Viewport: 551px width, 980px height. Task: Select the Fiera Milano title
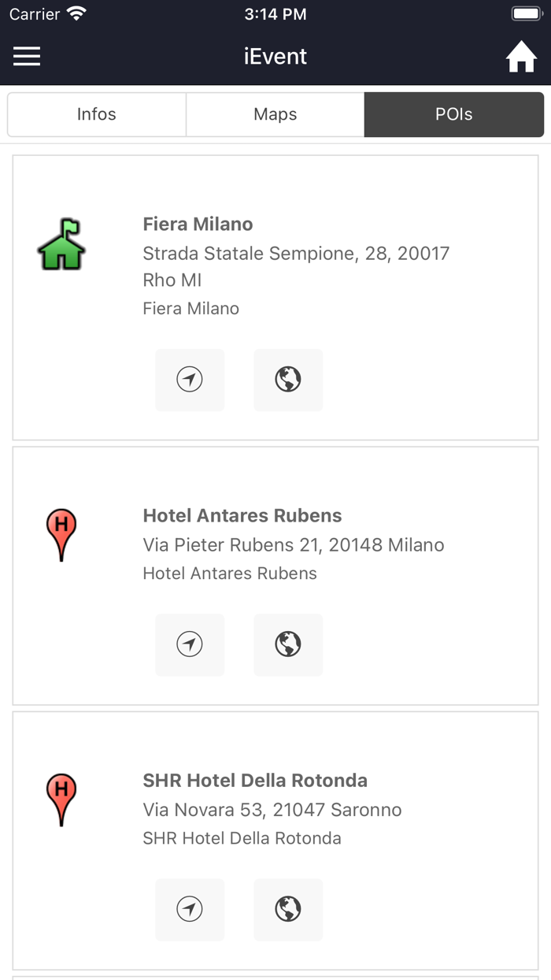click(198, 225)
